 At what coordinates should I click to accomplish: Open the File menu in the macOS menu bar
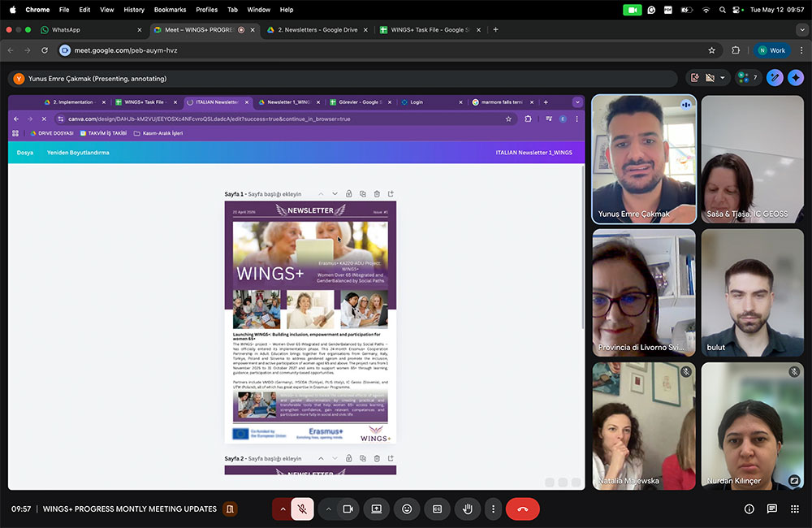tap(63, 9)
